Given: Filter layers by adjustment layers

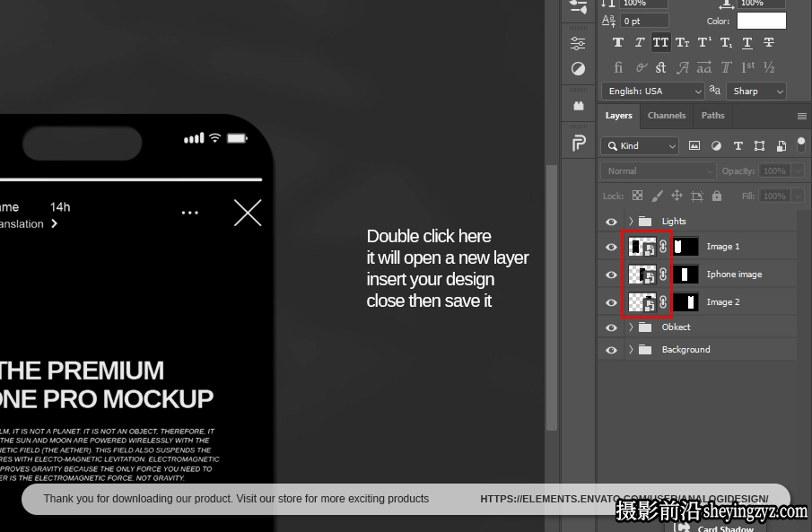Looking at the screenshot, I should [716, 145].
